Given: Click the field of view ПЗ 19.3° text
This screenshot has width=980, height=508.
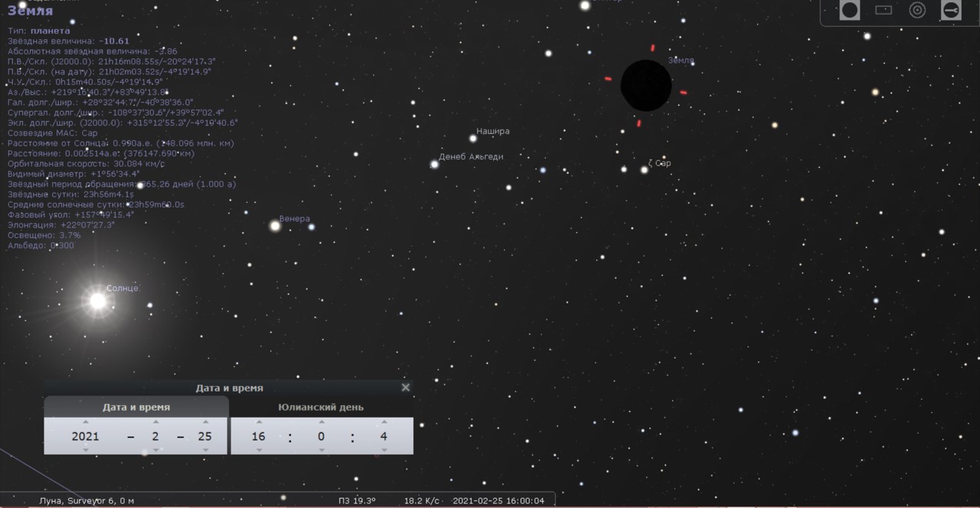Looking at the screenshot, I should pyautogui.click(x=358, y=501).
